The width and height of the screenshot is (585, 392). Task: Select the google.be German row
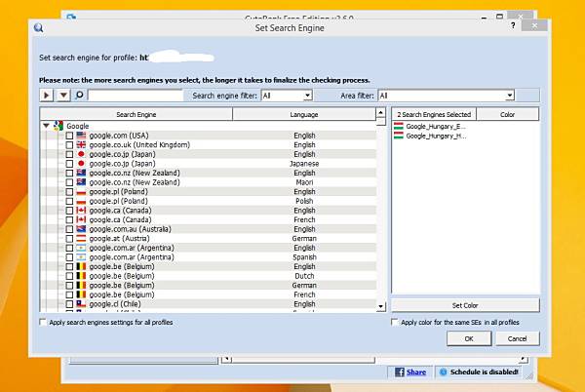point(209,285)
